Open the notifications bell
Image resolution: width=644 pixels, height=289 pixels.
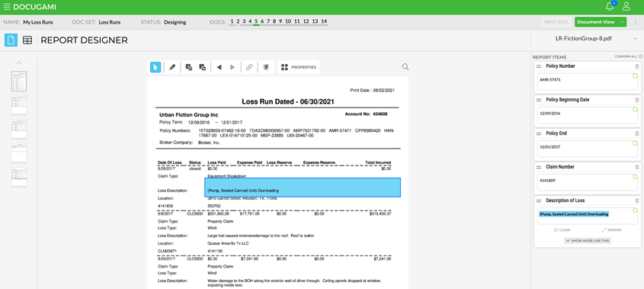coord(610,6)
